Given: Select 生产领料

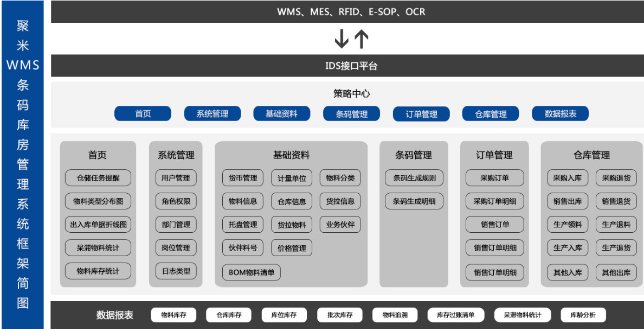Looking at the screenshot, I should [x=568, y=225].
